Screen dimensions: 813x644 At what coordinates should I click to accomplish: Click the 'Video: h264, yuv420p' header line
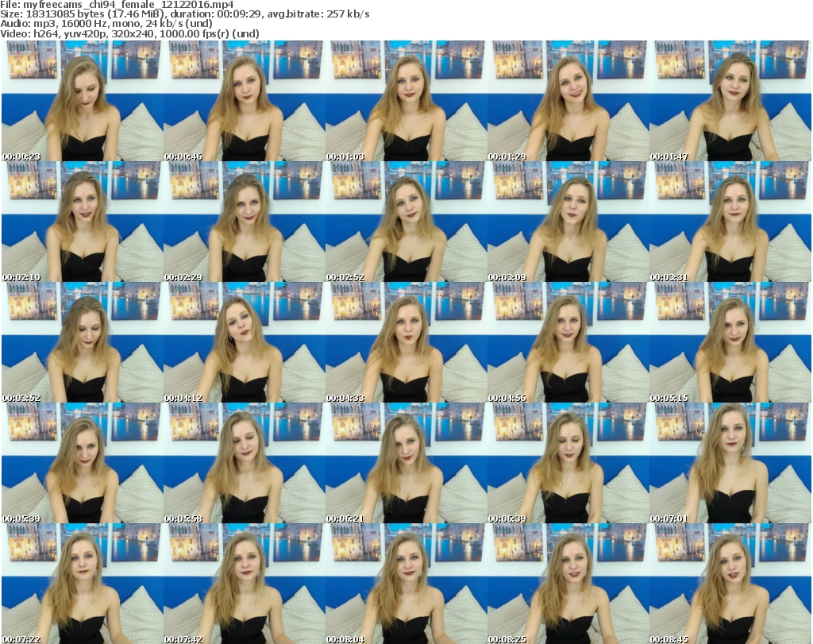coord(129,33)
